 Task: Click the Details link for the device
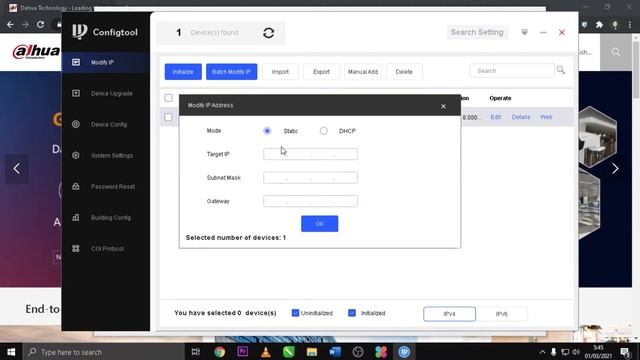coord(521,117)
